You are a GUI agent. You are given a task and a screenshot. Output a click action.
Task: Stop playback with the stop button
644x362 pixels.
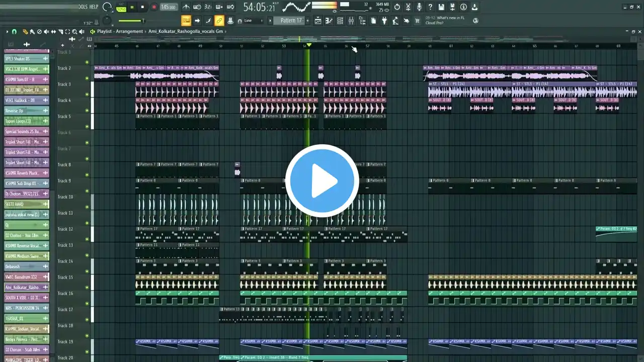pos(143,7)
